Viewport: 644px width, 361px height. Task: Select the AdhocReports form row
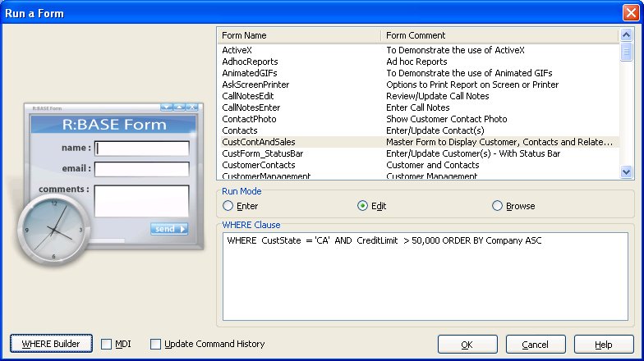click(x=250, y=62)
